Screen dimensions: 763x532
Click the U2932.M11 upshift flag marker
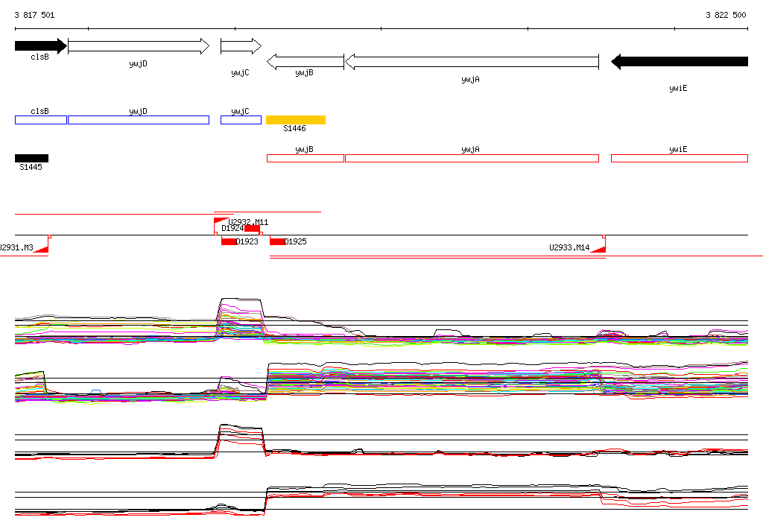(220, 221)
